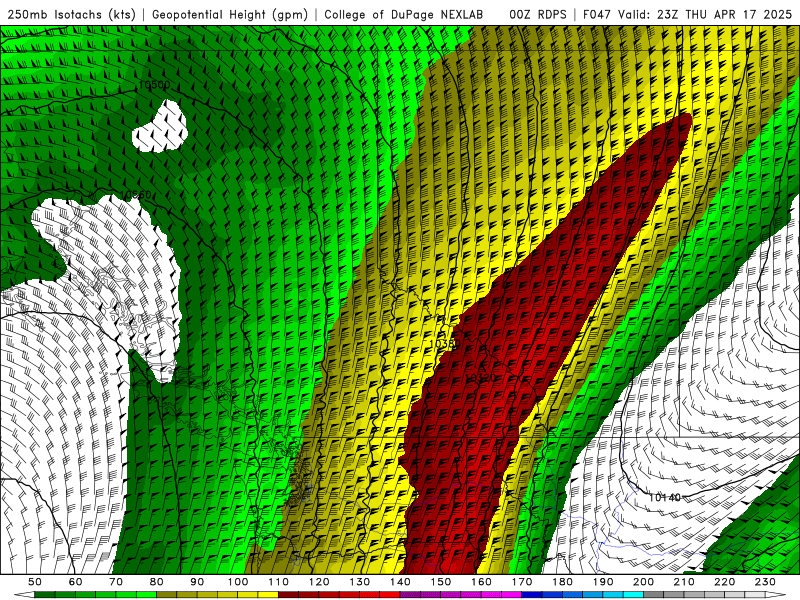
Task: Select the '00Z RDPS' model run label
Action: [538, 15]
